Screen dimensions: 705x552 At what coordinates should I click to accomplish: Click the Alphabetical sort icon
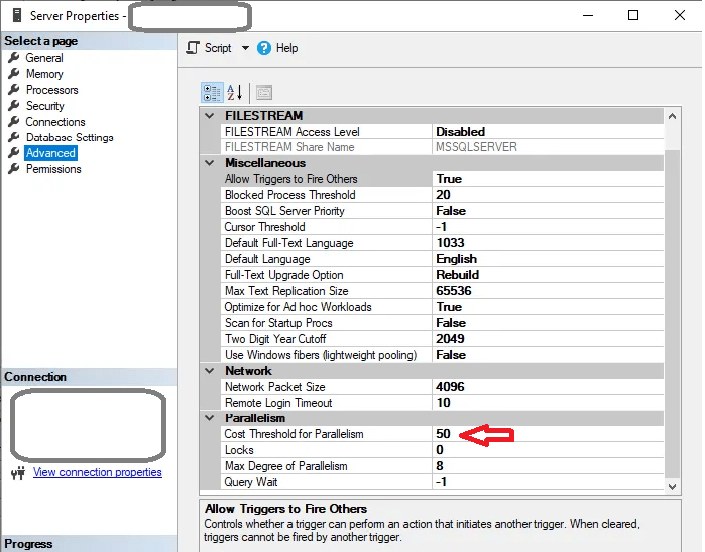click(x=235, y=92)
